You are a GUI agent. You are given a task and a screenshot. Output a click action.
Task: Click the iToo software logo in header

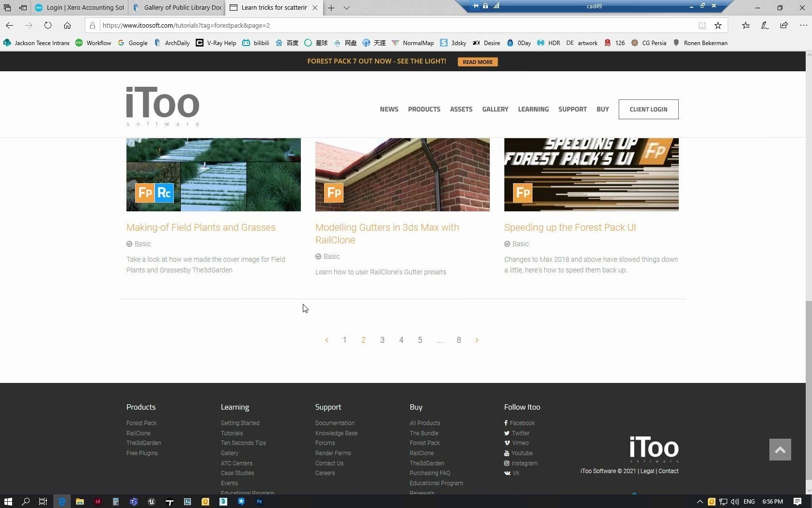tap(163, 106)
